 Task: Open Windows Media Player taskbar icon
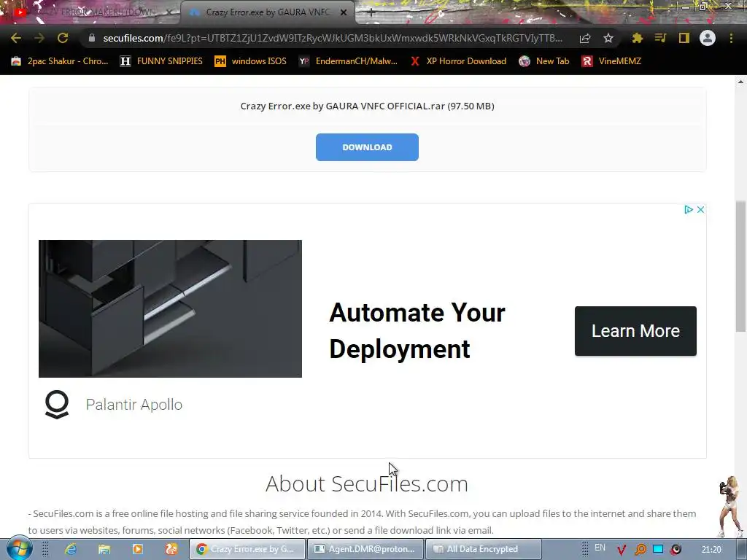(x=138, y=549)
